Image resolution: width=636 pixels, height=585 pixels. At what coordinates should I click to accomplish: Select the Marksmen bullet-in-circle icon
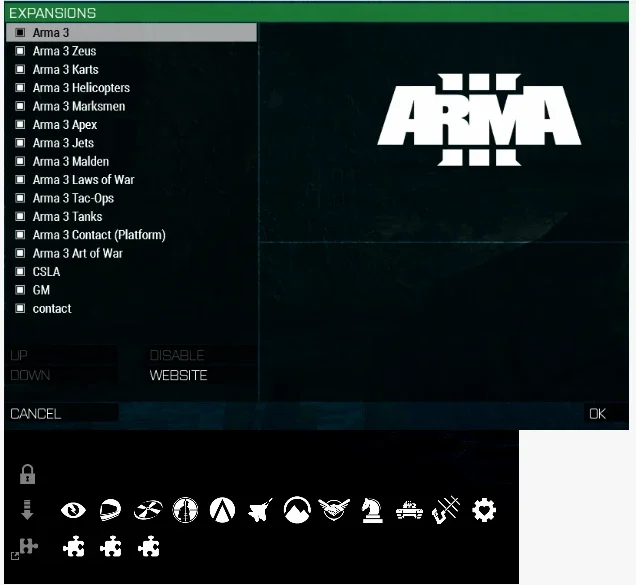[185, 510]
